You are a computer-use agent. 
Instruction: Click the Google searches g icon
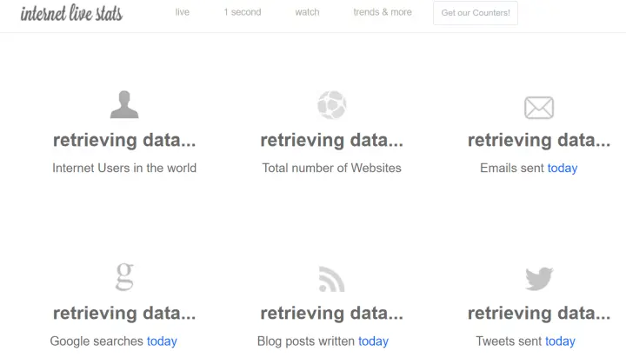coord(124,276)
